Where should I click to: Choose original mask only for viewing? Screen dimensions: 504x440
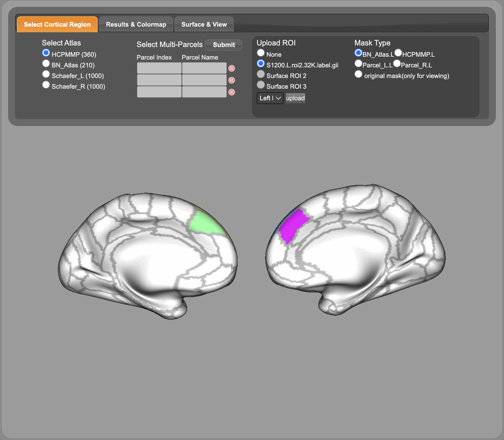pyautogui.click(x=358, y=74)
